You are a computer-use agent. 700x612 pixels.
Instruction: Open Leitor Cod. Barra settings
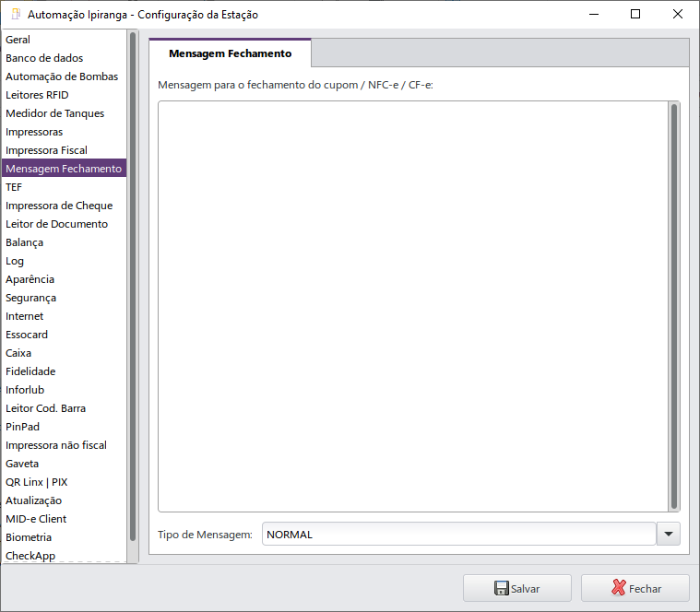pyautogui.click(x=64, y=408)
